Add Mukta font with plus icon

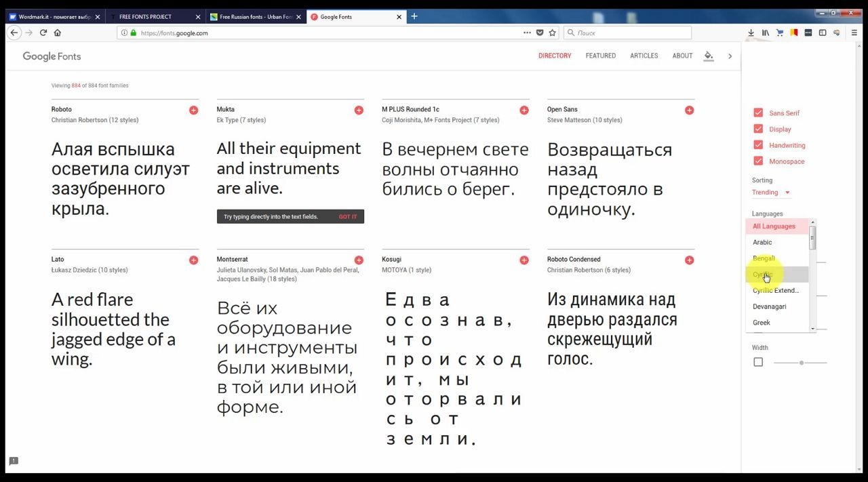pyautogui.click(x=359, y=110)
